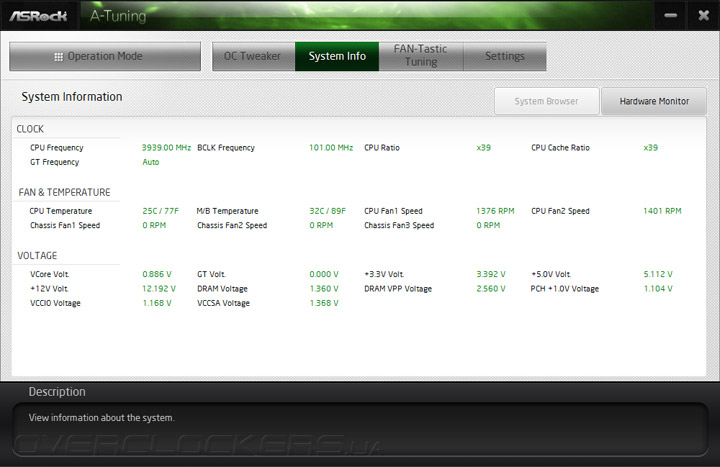Click the GT Volt. 0.000 V value

pos(324,274)
